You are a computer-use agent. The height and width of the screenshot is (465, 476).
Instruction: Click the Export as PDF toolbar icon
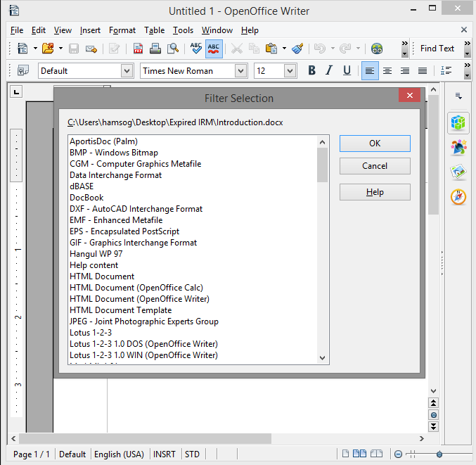(x=139, y=49)
